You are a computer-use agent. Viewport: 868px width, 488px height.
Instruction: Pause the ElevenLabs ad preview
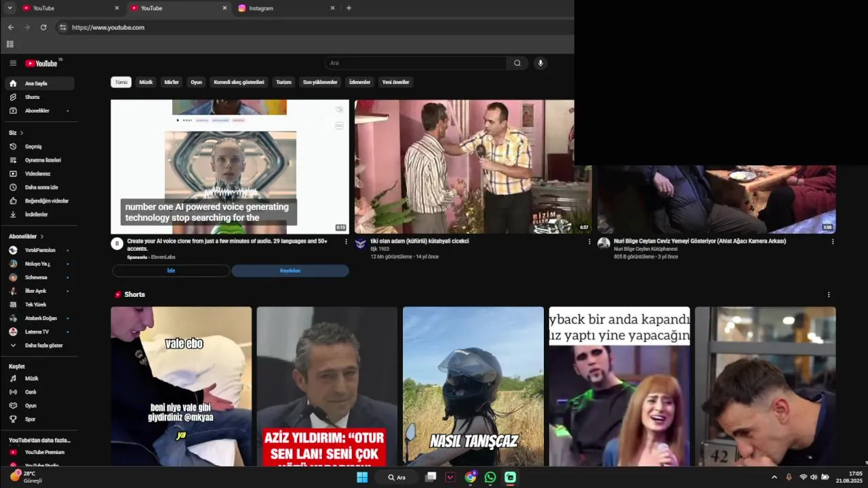coord(117,243)
